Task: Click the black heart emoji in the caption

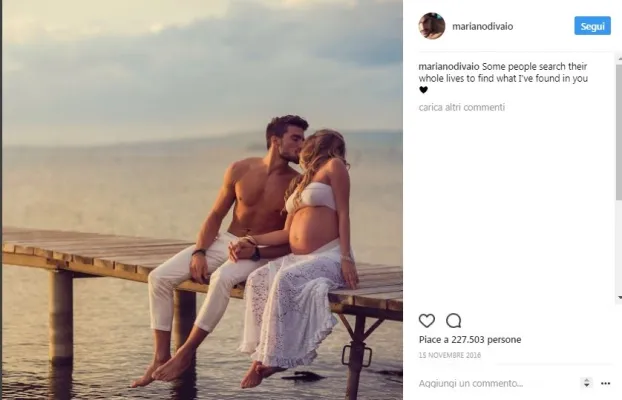Action: click(x=423, y=90)
